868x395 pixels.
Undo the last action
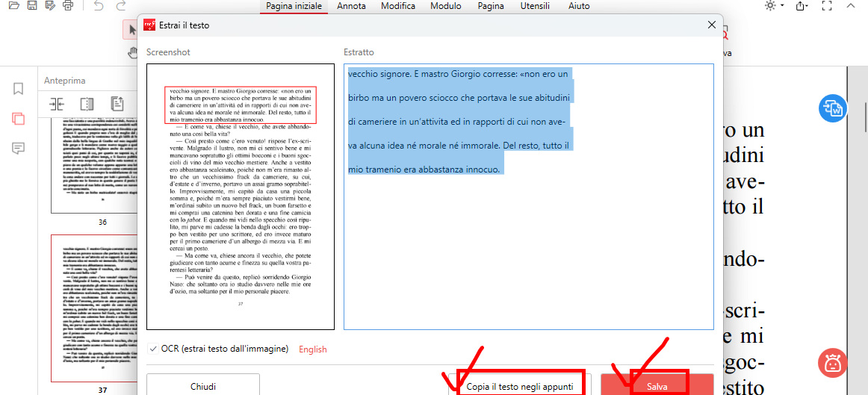click(x=99, y=6)
